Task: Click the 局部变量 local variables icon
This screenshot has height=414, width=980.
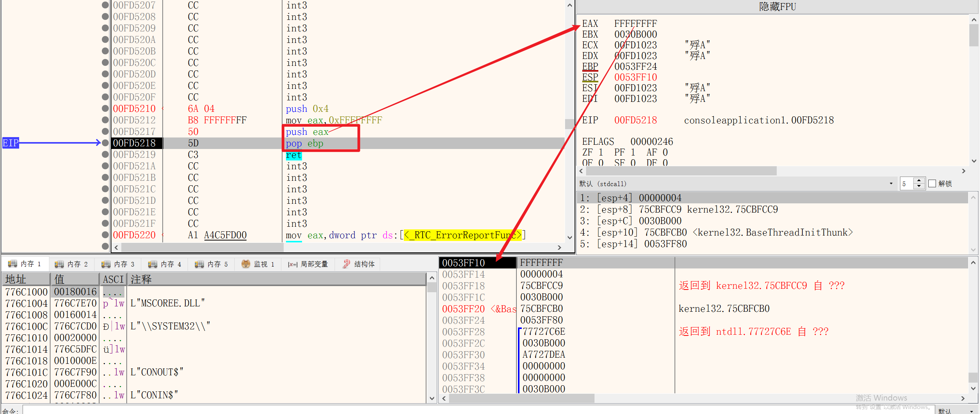Action: pyautogui.click(x=292, y=264)
